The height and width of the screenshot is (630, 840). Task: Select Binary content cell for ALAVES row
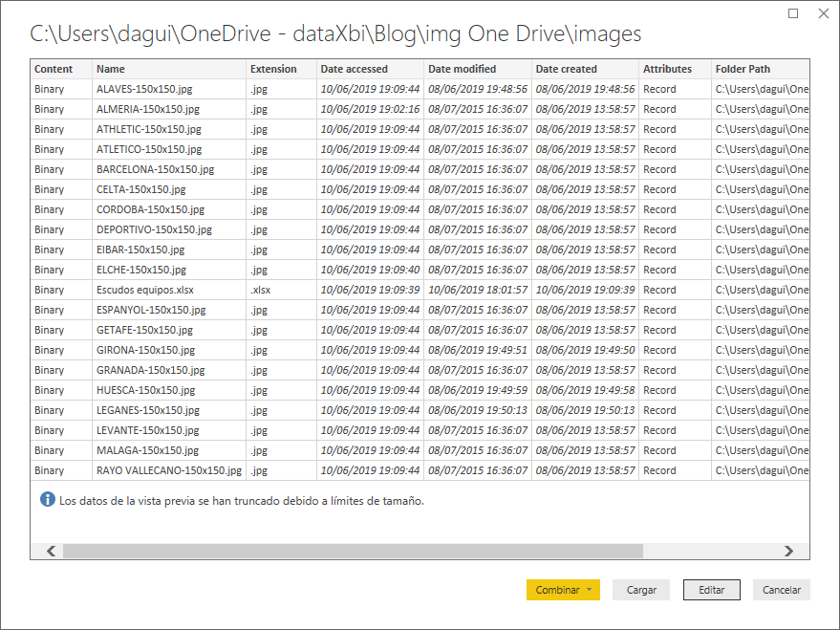(50, 89)
